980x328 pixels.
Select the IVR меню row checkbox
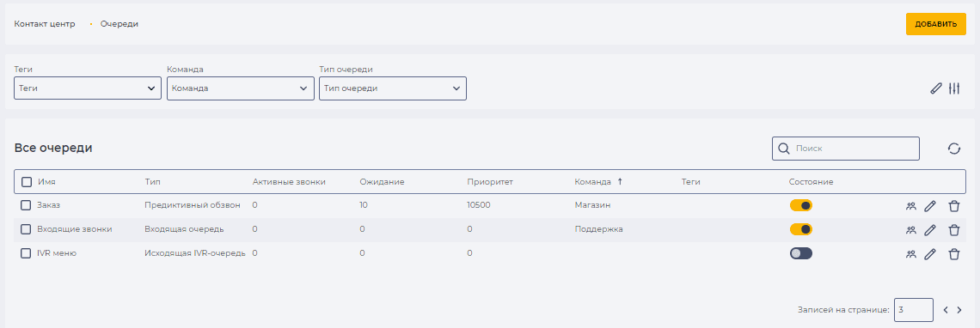click(26, 253)
